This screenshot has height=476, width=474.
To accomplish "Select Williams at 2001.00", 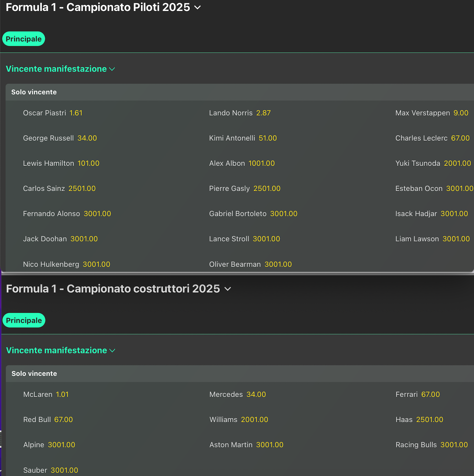I will [254, 420].
